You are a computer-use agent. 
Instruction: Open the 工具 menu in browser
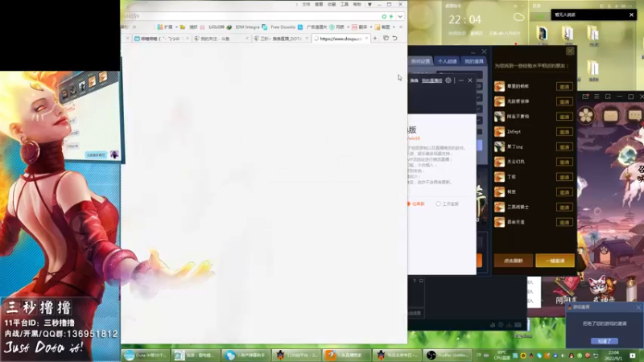(345, 5)
